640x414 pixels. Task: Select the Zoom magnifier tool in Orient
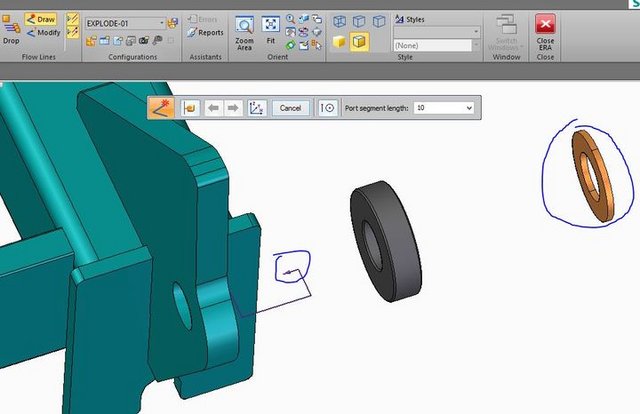click(290, 19)
